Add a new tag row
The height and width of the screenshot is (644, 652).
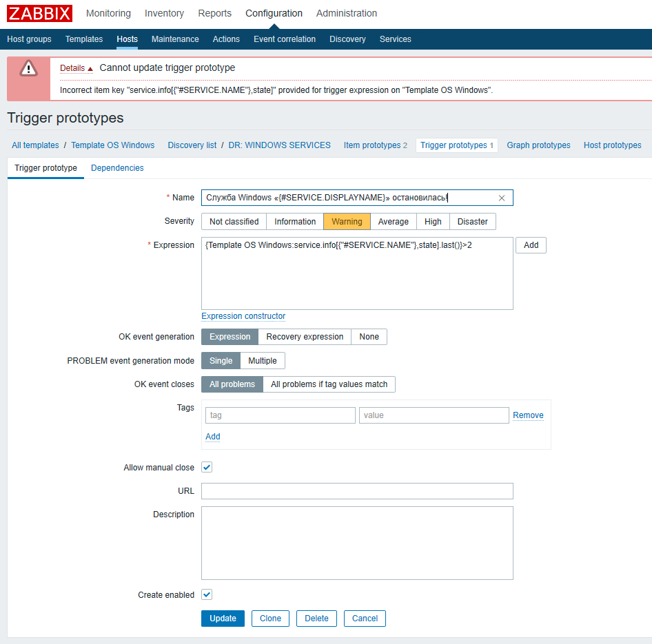pyautogui.click(x=213, y=437)
